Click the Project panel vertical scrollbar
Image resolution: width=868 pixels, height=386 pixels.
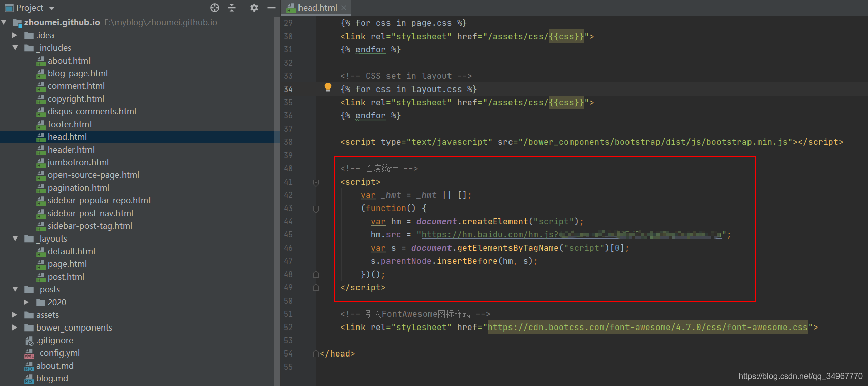pyautogui.click(x=277, y=201)
